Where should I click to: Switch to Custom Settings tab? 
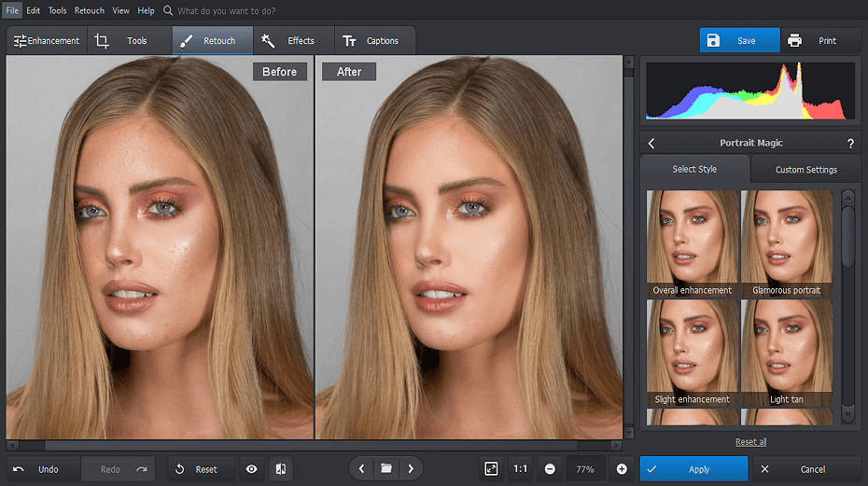coord(805,170)
